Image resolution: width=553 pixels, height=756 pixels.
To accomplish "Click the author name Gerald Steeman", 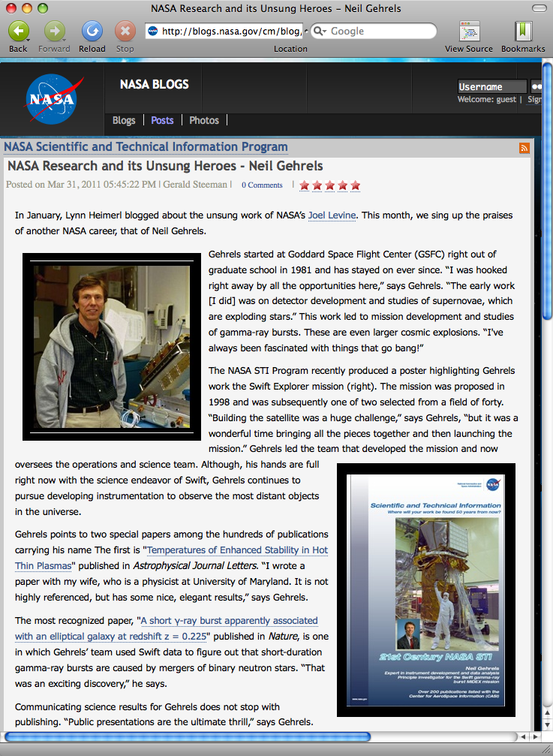I will tap(195, 185).
